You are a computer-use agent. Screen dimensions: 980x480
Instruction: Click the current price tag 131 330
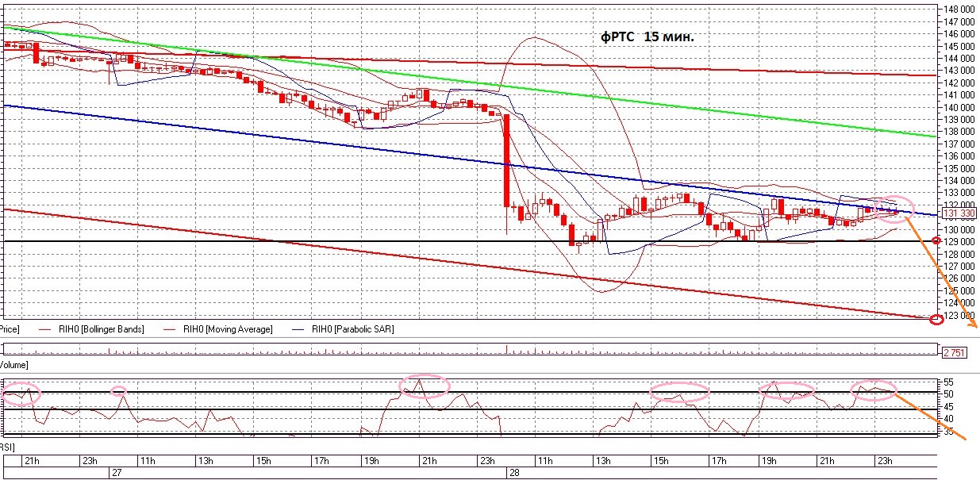point(959,213)
